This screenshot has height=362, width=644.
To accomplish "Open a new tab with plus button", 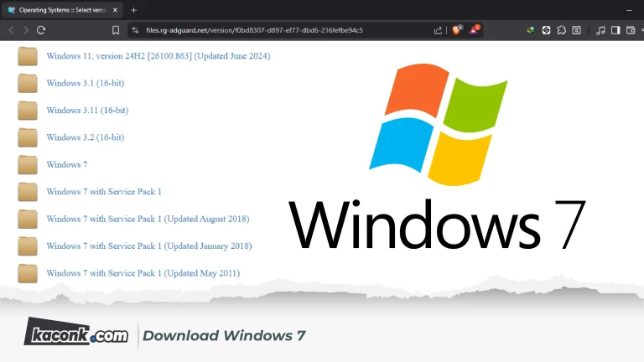I will point(133,10).
